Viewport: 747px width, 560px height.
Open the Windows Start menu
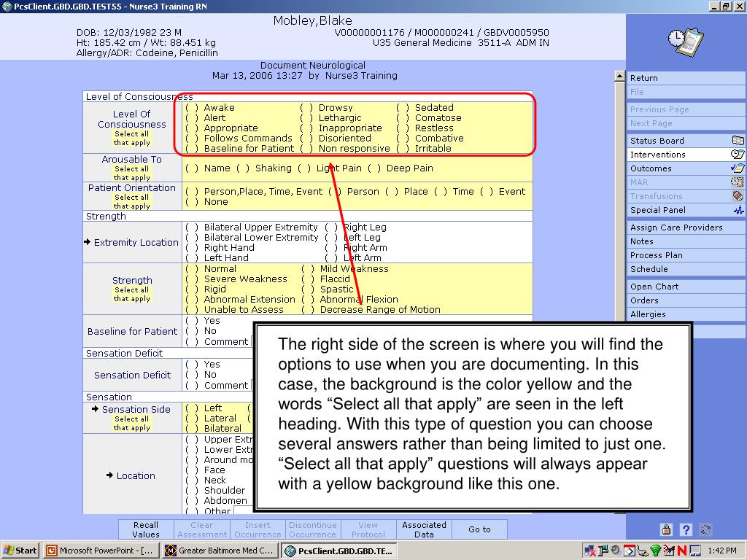20,551
